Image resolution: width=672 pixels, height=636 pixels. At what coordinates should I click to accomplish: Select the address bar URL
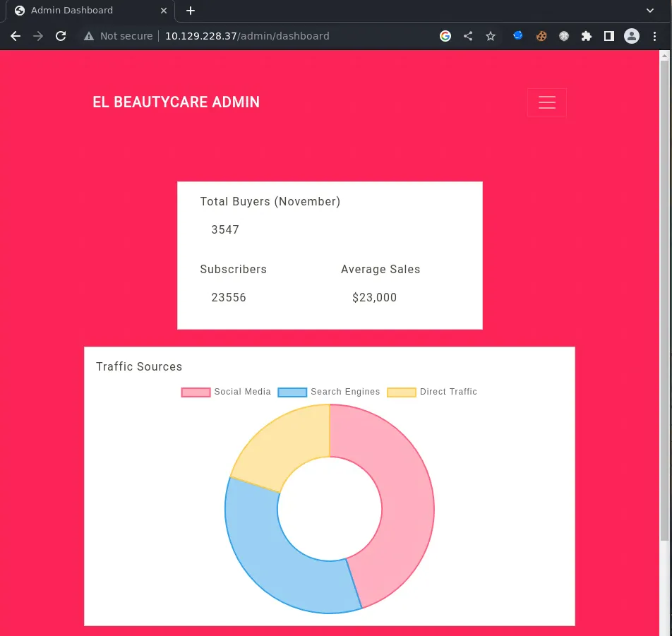(x=247, y=36)
